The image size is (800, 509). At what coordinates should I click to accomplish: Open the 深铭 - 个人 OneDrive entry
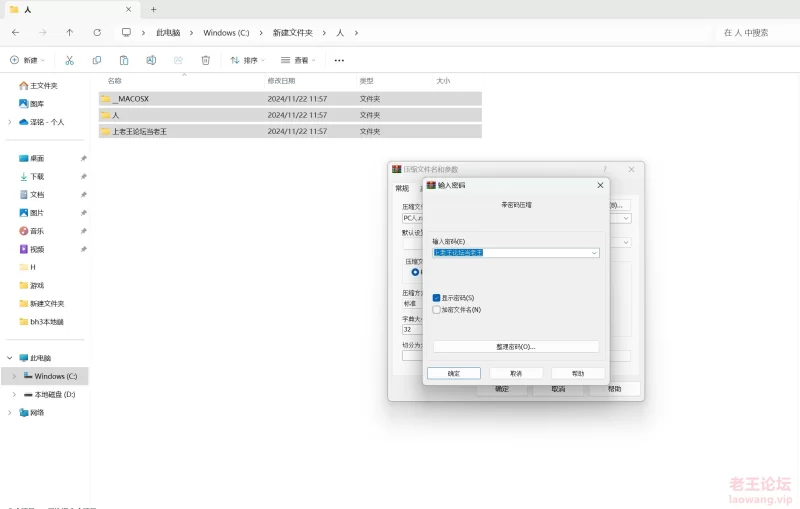click(41, 122)
